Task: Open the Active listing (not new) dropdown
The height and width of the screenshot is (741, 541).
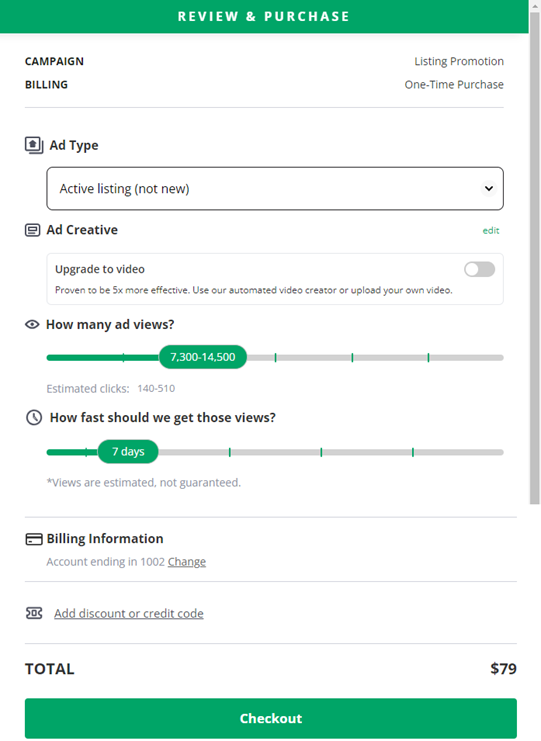Action: (275, 189)
